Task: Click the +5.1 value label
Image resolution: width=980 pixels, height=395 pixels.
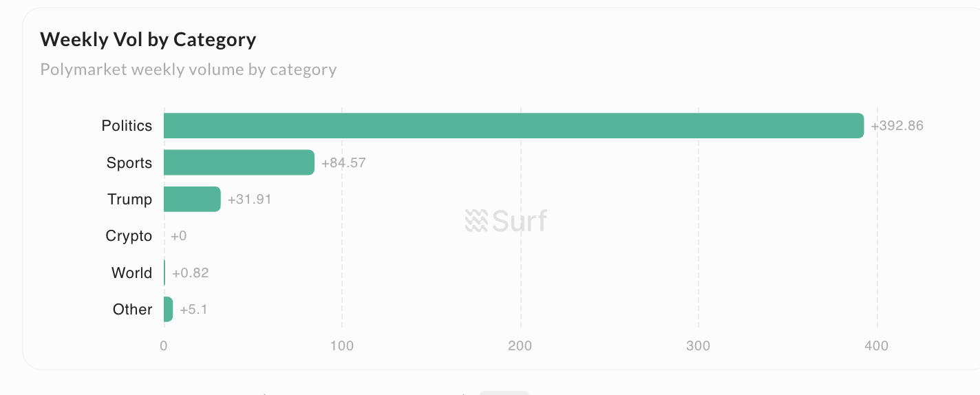Action: pos(193,310)
